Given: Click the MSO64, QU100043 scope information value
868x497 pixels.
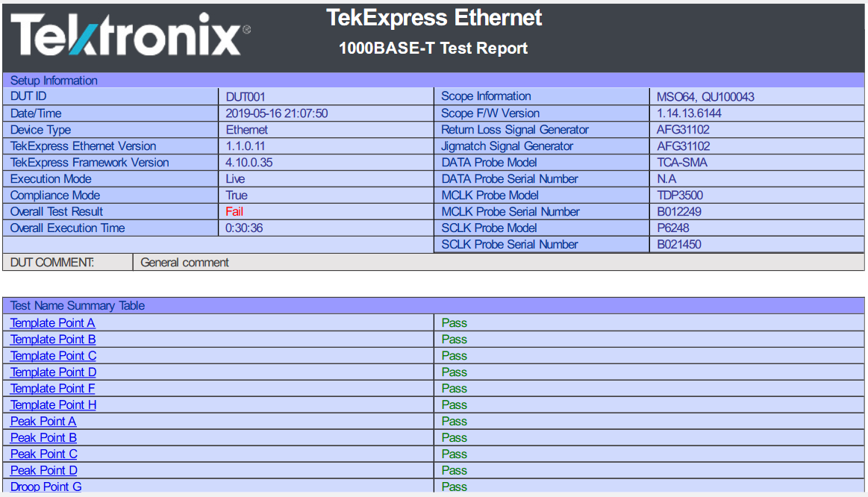Looking at the screenshot, I should [705, 97].
